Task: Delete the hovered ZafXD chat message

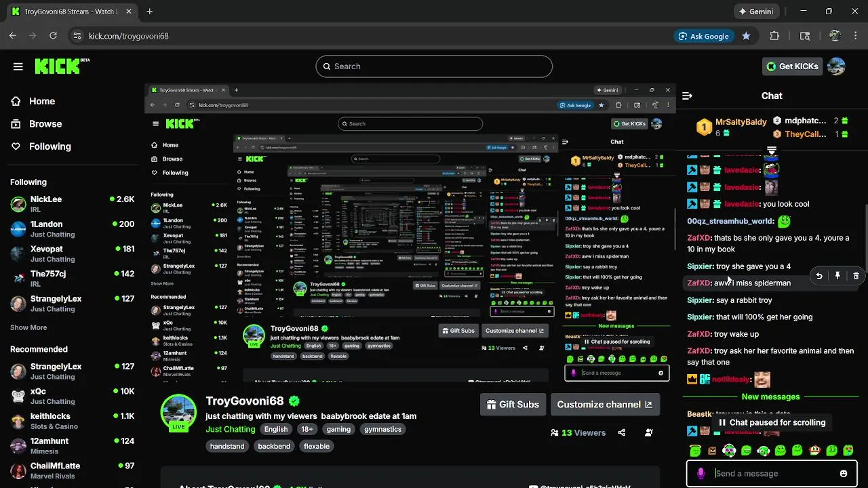Action: (856, 276)
